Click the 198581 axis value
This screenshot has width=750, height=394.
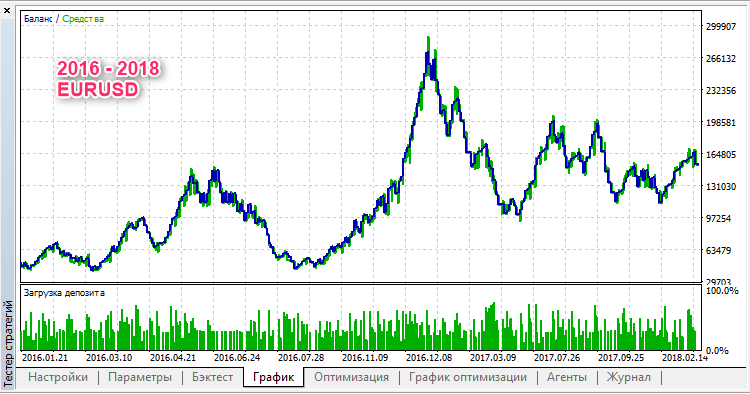[x=721, y=123]
